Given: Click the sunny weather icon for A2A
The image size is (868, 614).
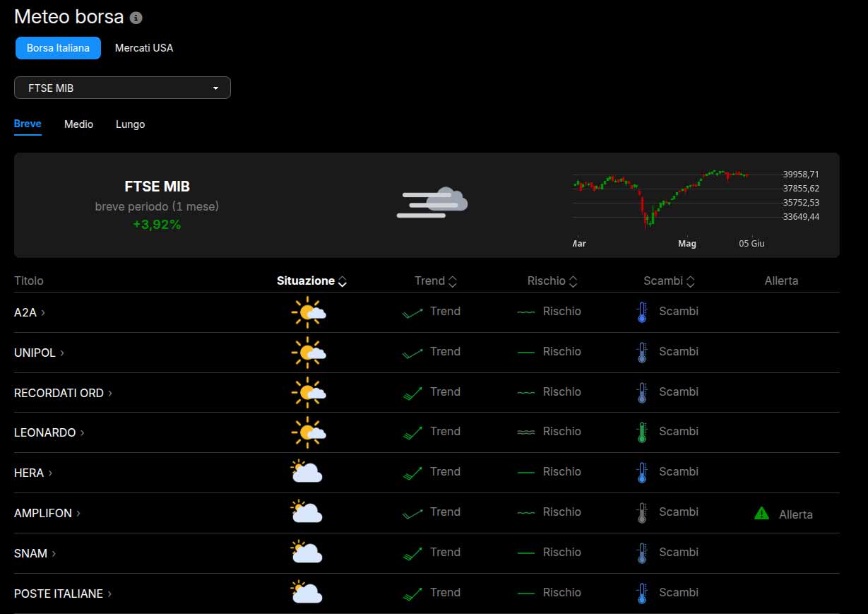Looking at the screenshot, I should (x=309, y=312).
